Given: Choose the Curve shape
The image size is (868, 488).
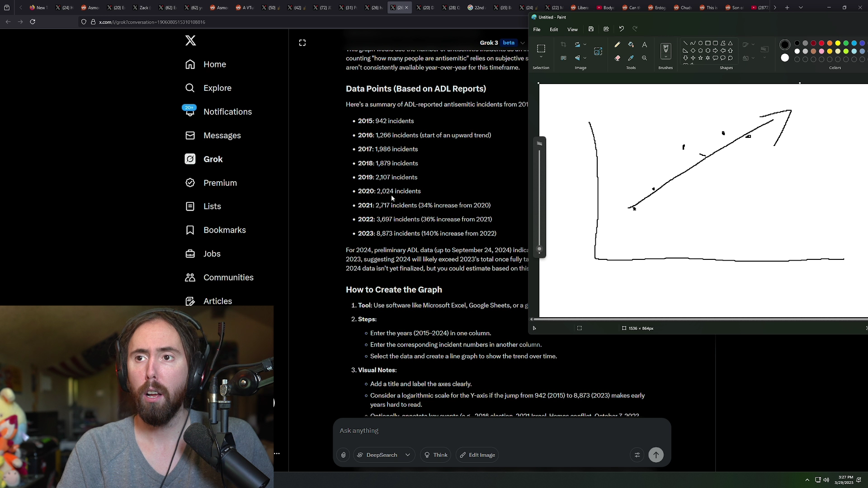Looking at the screenshot, I should coord(693,43).
